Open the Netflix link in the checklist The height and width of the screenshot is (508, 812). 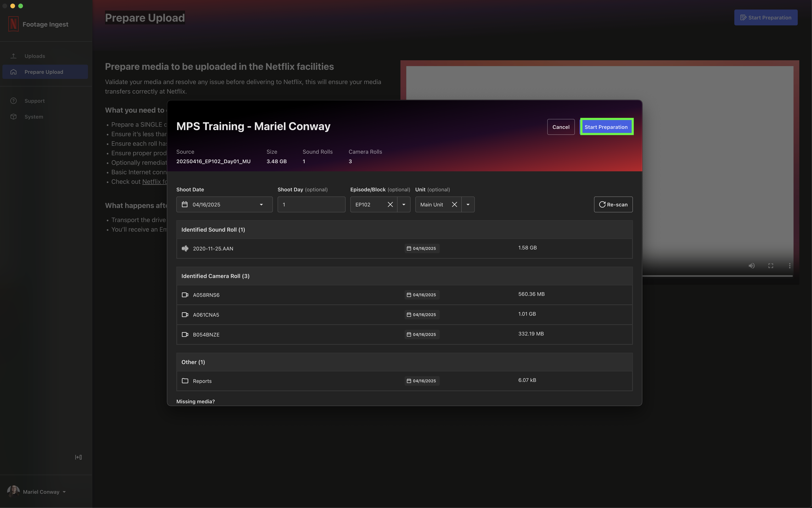(154, 181)
